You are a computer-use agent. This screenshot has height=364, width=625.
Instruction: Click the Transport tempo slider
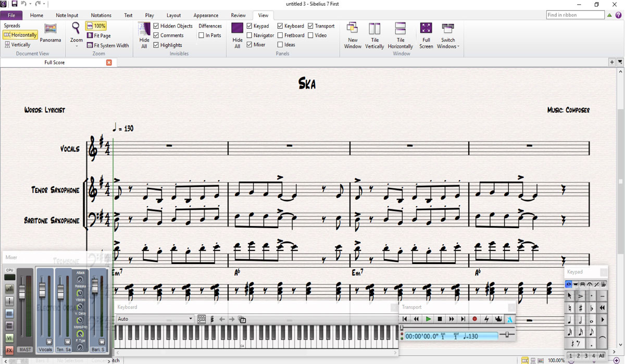coord(507,334)
